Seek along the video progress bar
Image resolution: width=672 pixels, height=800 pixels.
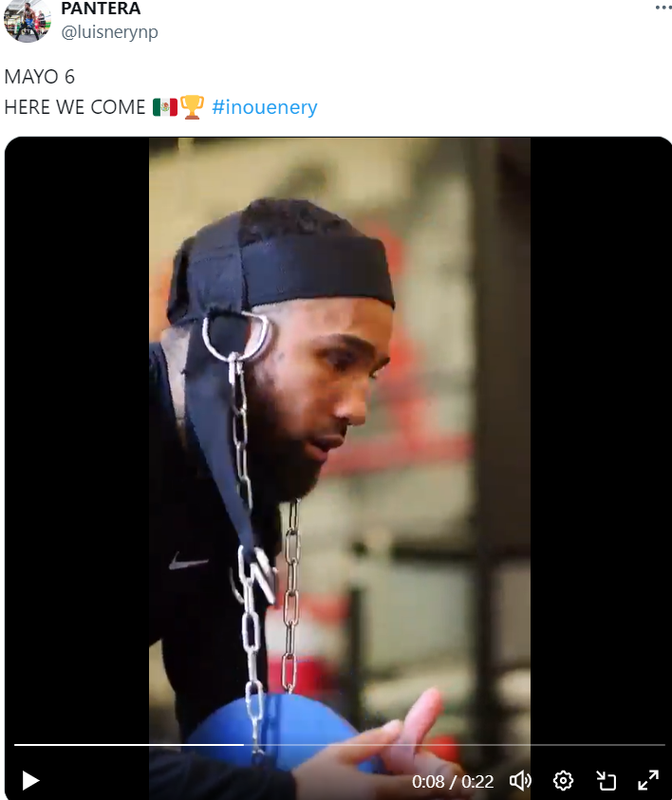pyautogui.click(x=339, y=745)
